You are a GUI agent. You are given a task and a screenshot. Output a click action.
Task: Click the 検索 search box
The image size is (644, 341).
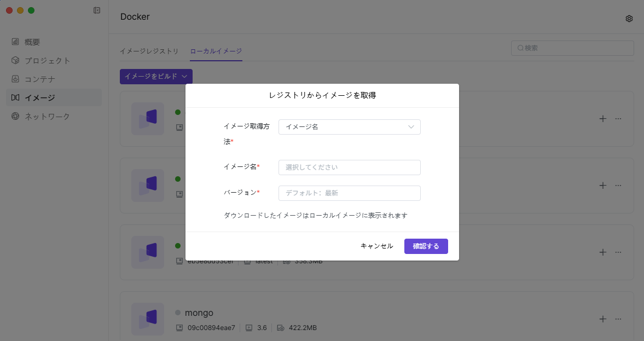[x=572, y=48]
